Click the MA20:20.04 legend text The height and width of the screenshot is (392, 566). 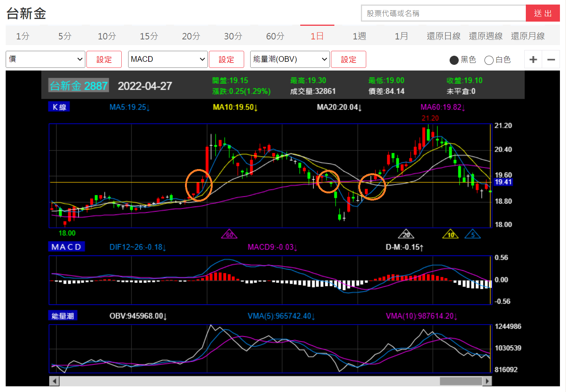[339, 107]
